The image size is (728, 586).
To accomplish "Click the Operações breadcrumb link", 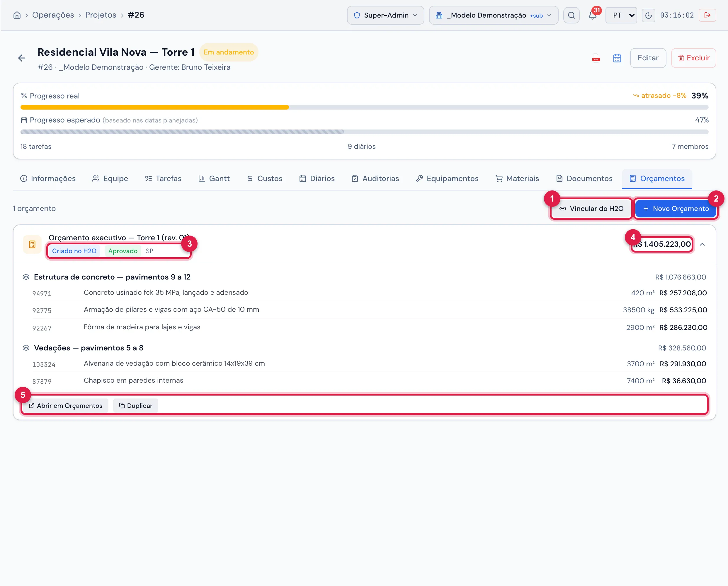I will 53,15.
